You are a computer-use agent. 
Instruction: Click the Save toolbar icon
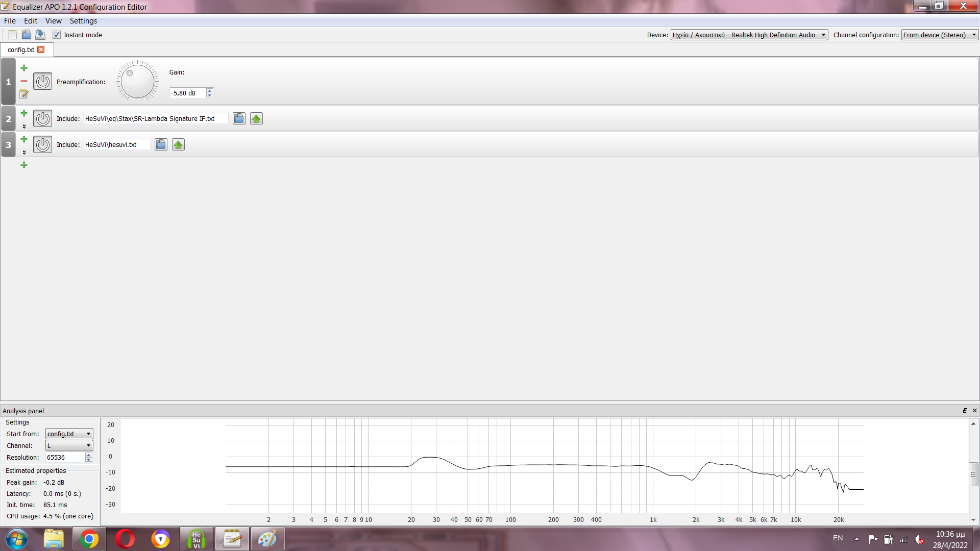[x=40, y=35]
